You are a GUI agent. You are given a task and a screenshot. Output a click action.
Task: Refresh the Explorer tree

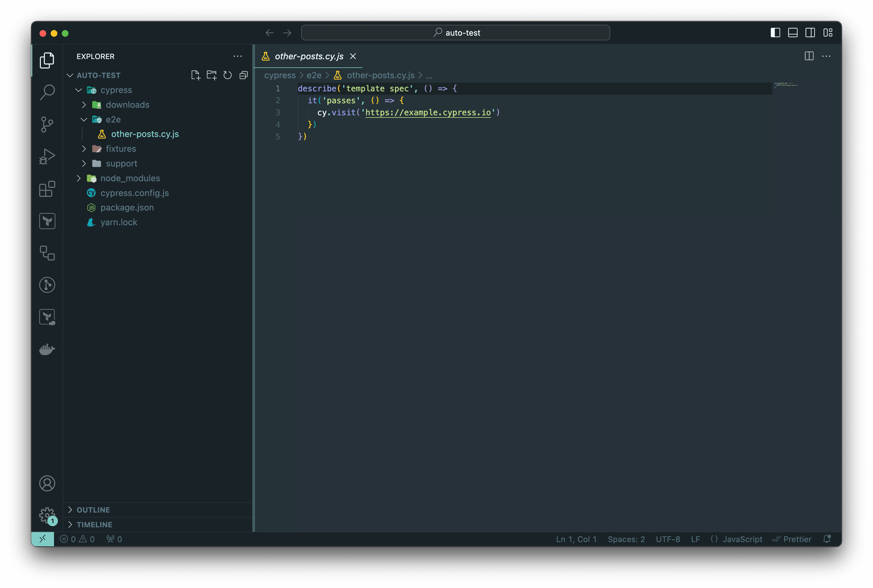pos(228,75)
